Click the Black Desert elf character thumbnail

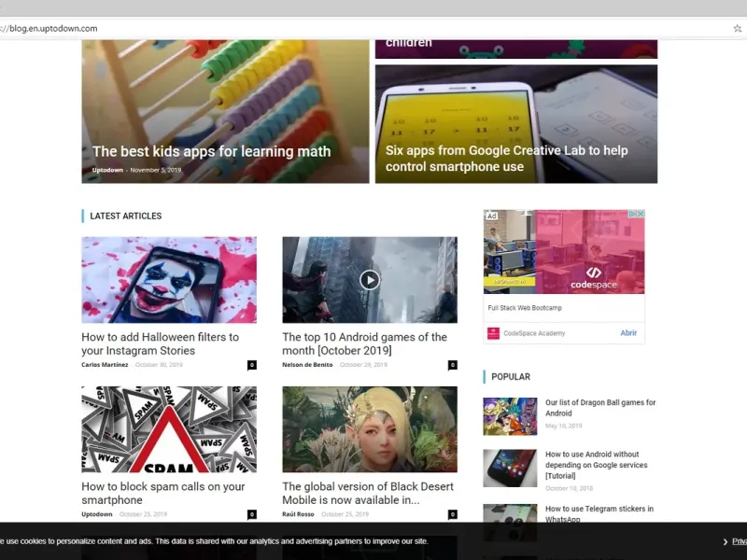click(370, 429)
